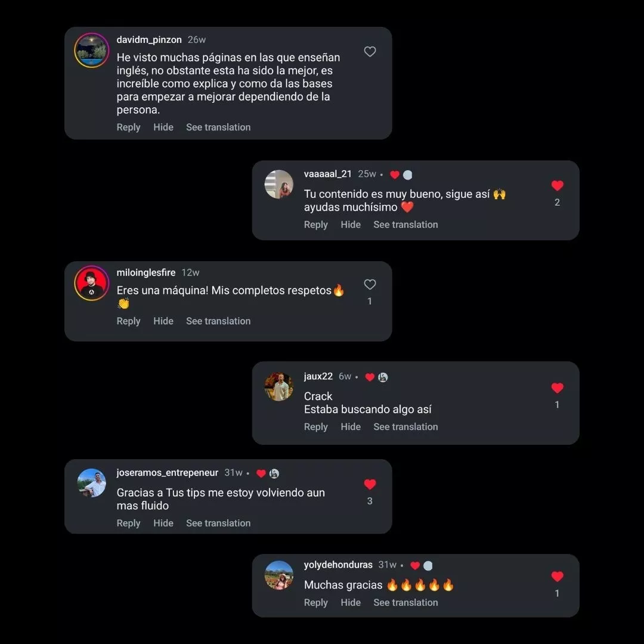Image resolution: width=644 pixels, height=644 pixels.
Task: Unlike vaaaaal_21's comment via the red heart
Action: (557, 185)
